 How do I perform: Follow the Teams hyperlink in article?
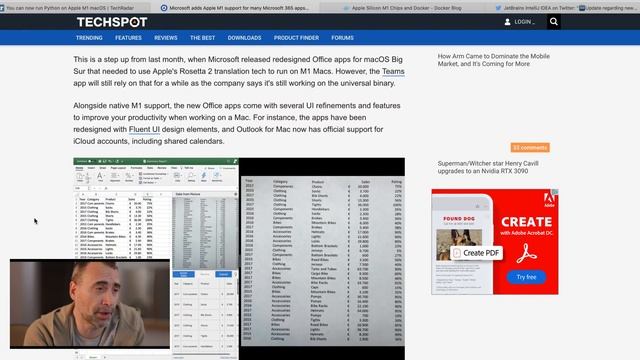[x=393, y=71]
